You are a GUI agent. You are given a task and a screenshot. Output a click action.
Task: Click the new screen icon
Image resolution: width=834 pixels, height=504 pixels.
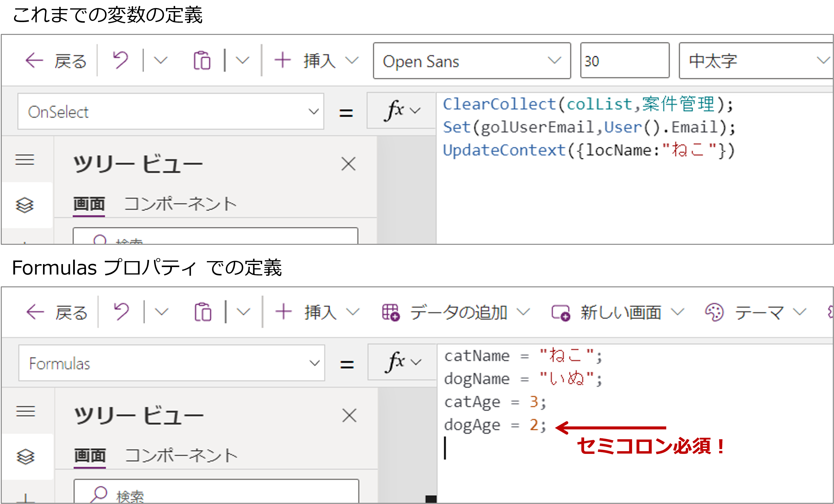561,312
